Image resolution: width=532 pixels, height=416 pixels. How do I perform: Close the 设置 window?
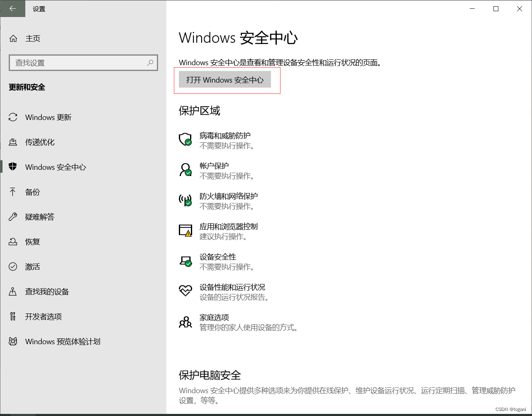point(520,9)
